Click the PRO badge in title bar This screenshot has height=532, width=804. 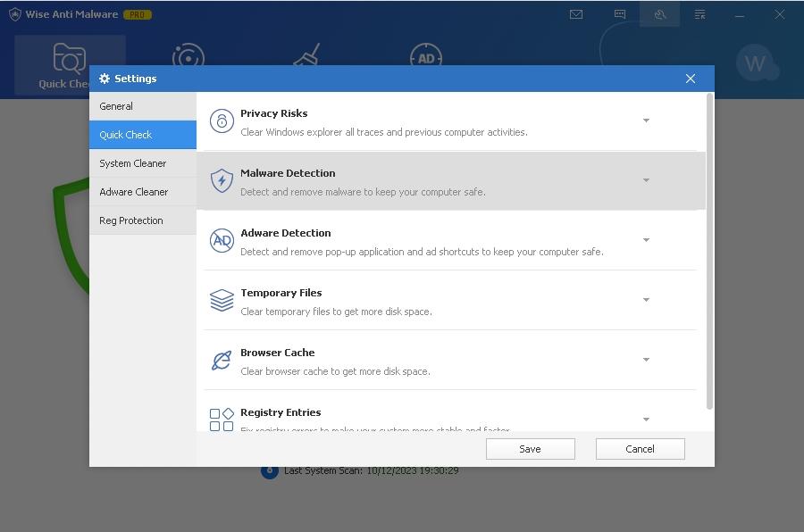[137, 15]
